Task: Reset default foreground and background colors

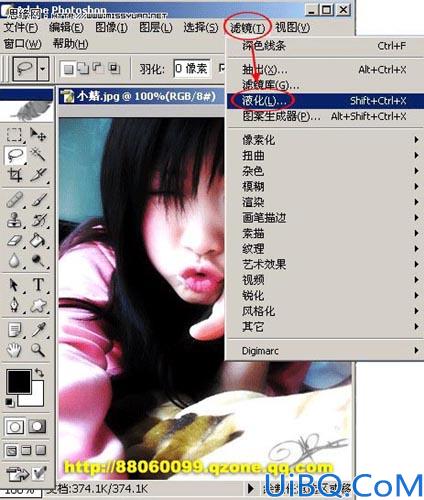Action: coord(10,402)
